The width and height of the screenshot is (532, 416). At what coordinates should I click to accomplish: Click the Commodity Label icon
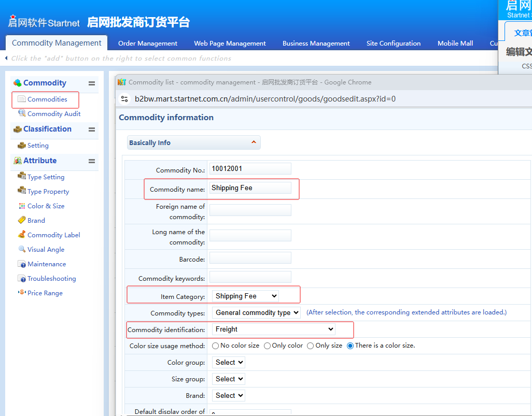tap(22, 235)
